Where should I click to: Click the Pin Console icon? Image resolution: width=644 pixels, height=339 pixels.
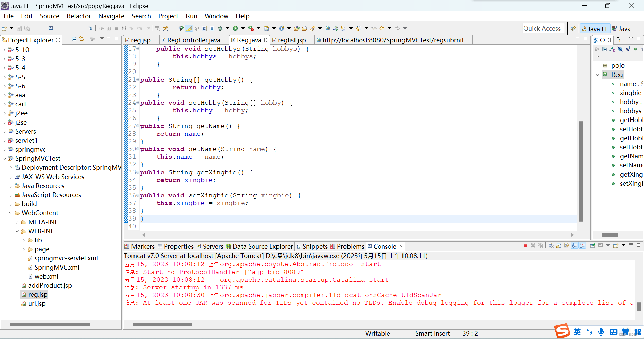592,246
